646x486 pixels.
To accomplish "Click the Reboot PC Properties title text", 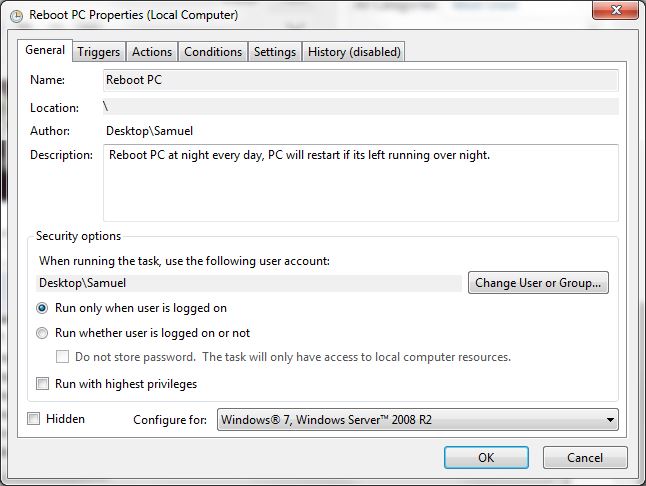I will pos(133,15).
